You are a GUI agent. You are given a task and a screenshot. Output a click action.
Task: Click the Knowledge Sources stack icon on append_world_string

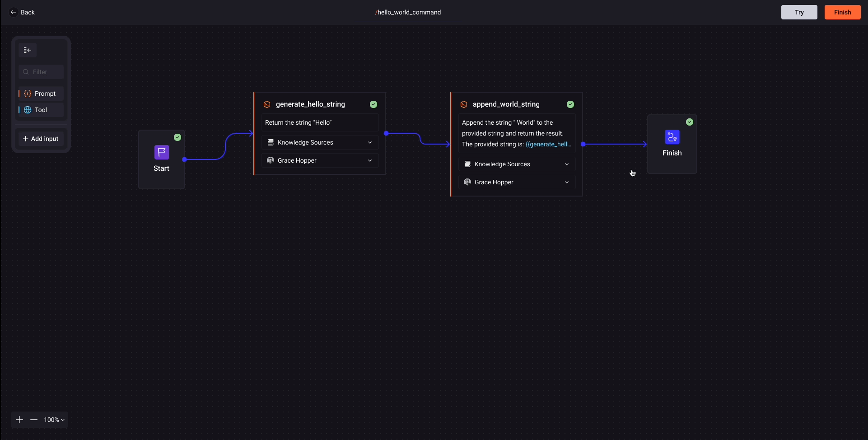[468, 164]
